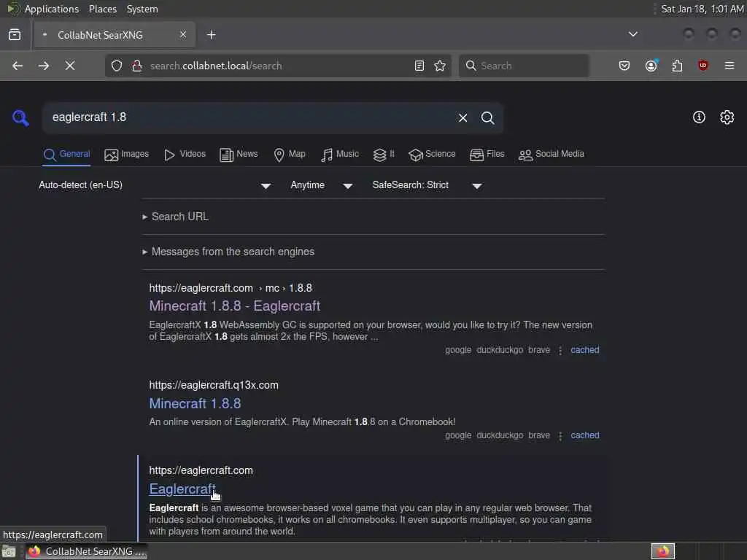Click the Firefox workspace switcher thumbnail
Screen dimensions: 747x560
[662, 551]
